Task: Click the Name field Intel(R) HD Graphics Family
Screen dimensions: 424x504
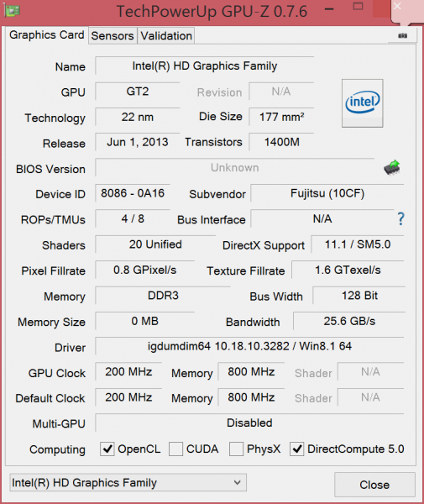Action: tap(205, 66)
